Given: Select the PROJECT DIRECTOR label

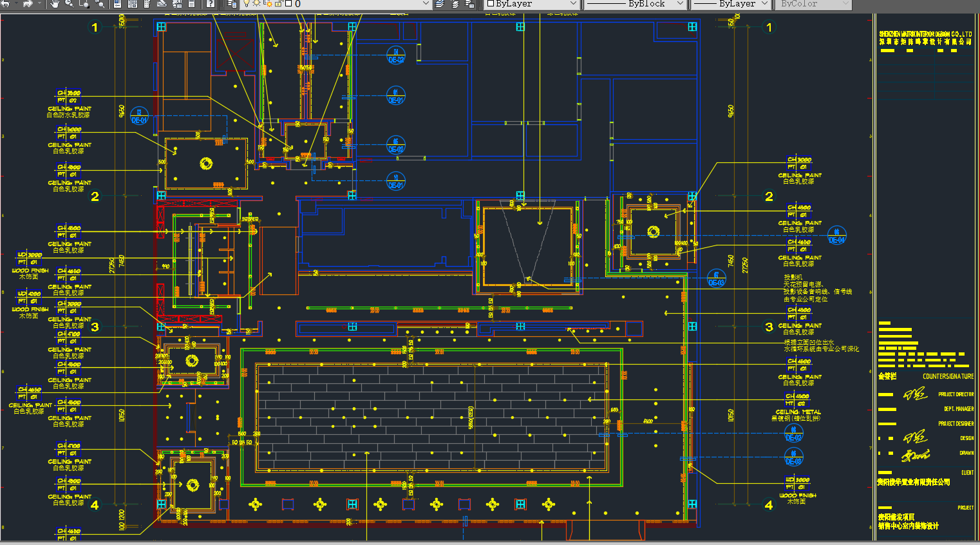Looking at the screenshot, I should point(956,394).
